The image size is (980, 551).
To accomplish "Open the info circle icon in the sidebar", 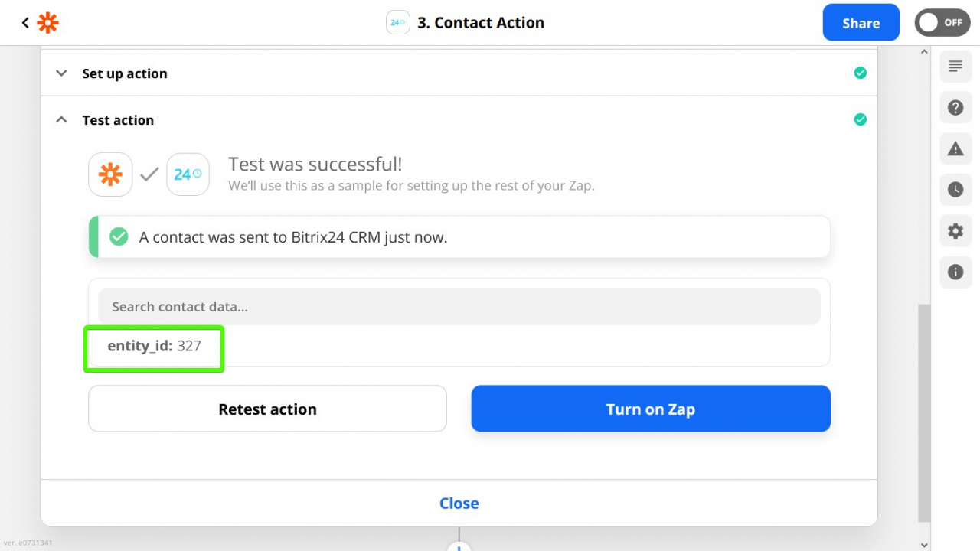I will click(x=955, y=272).
